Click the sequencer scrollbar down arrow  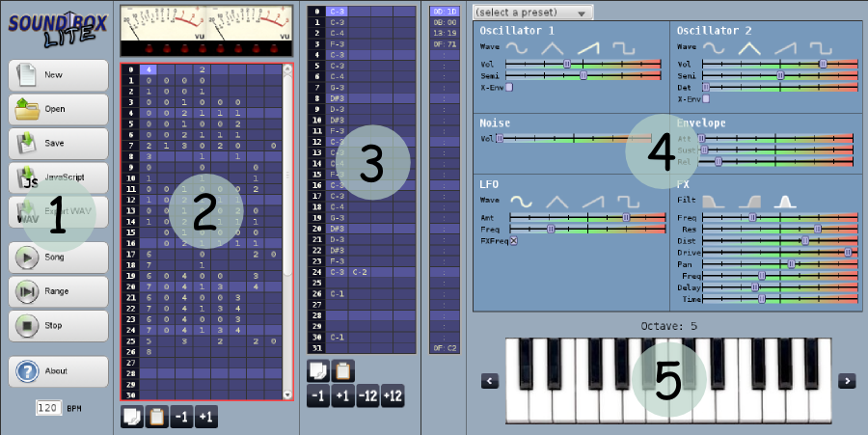tap(287, 394)
